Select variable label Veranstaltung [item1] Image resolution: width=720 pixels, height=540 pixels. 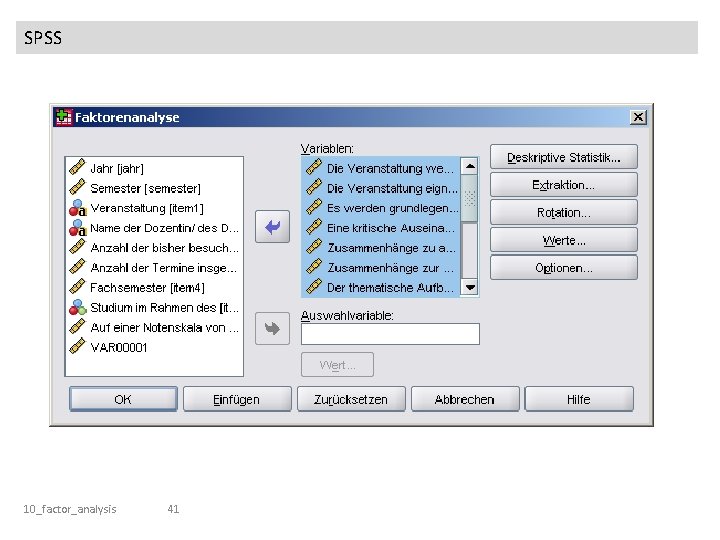coord(146,208)
